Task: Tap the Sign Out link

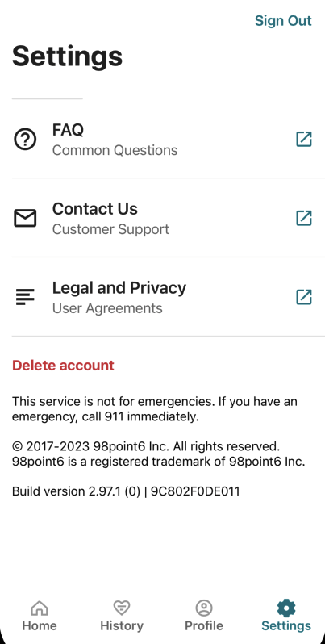Action: pyautogui.click(x=283, y=20)
